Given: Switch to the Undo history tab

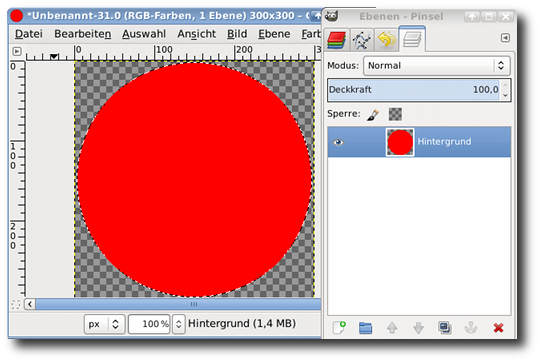Looking at the screenshot, I should click(x=386, y=39).
